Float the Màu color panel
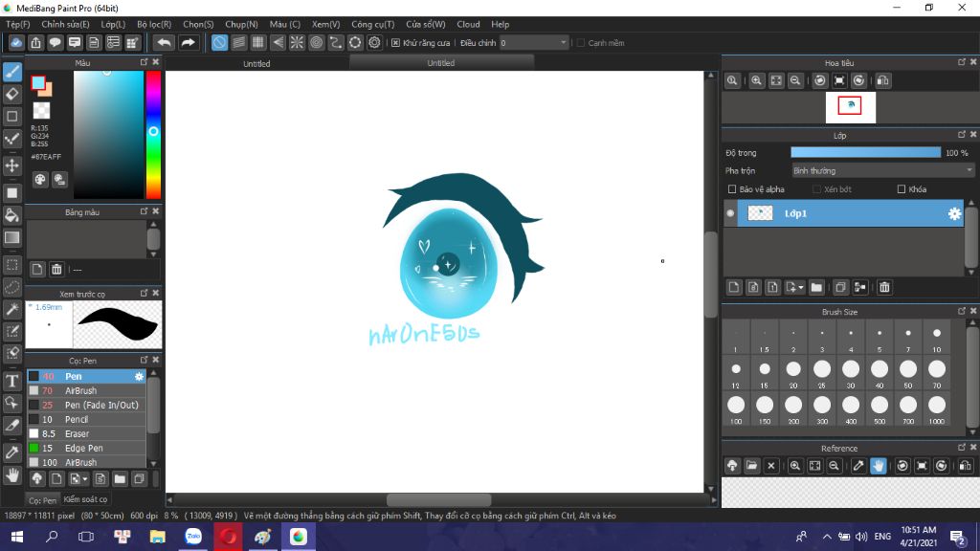The width and height of the screenshot is (980, 551). point(144,62)
